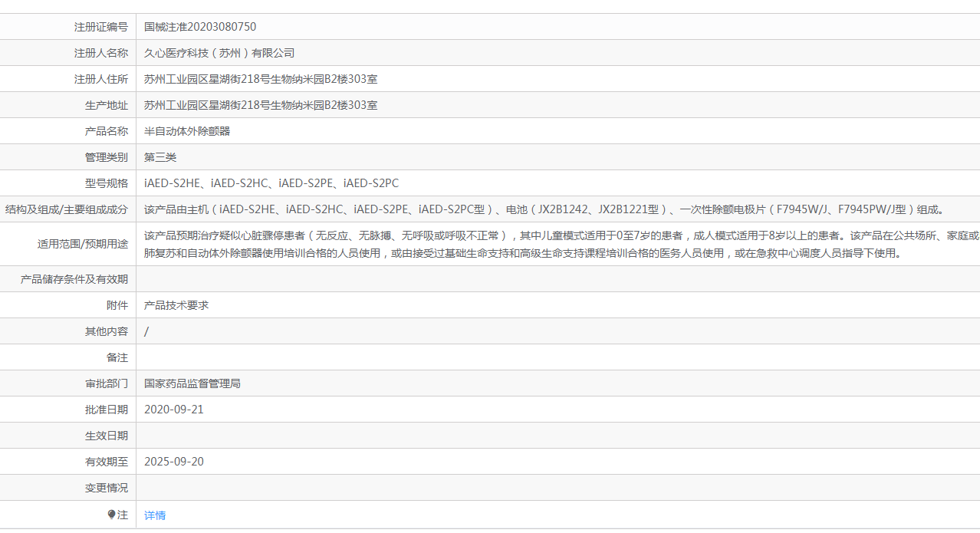
Task: Click the 生产地址 label
Action: click(107, 105)
